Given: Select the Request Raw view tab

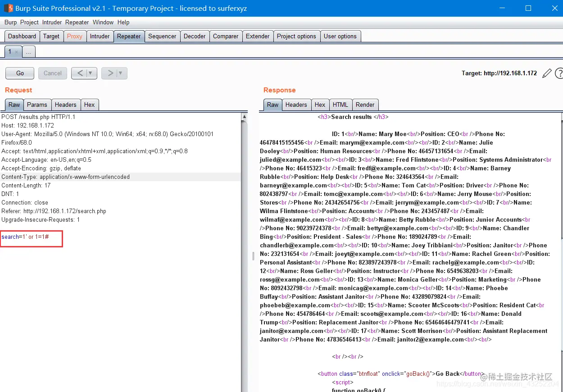Looking at the screenshot, I should [x=14, y=105].
